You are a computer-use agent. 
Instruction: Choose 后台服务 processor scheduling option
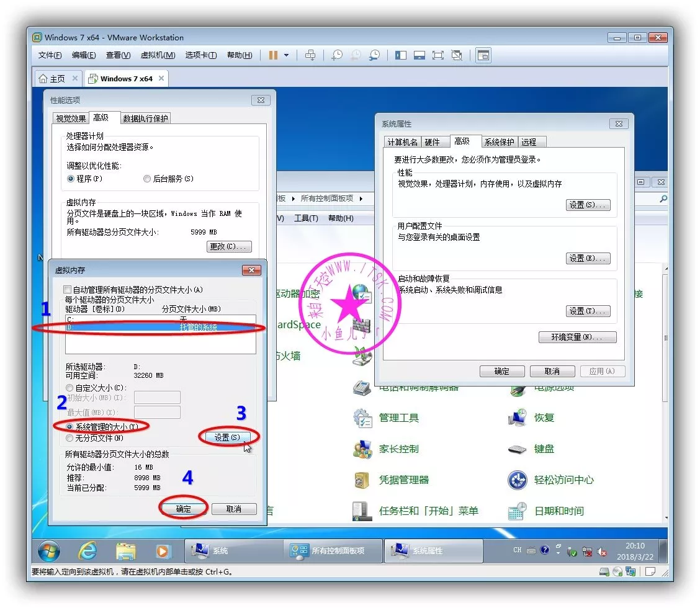147,179
